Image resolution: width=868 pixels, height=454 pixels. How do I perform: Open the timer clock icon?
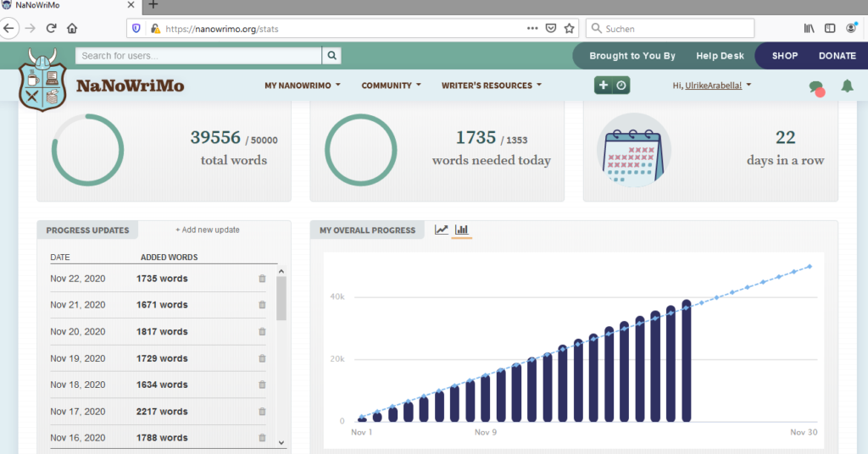click(x=621, y=86)
